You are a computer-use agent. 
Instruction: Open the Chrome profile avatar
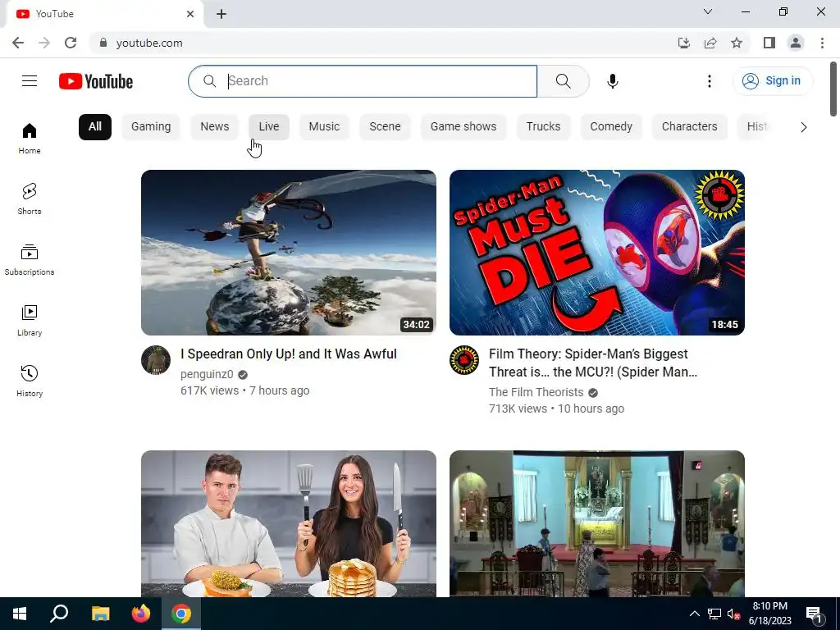pos(796,43)
